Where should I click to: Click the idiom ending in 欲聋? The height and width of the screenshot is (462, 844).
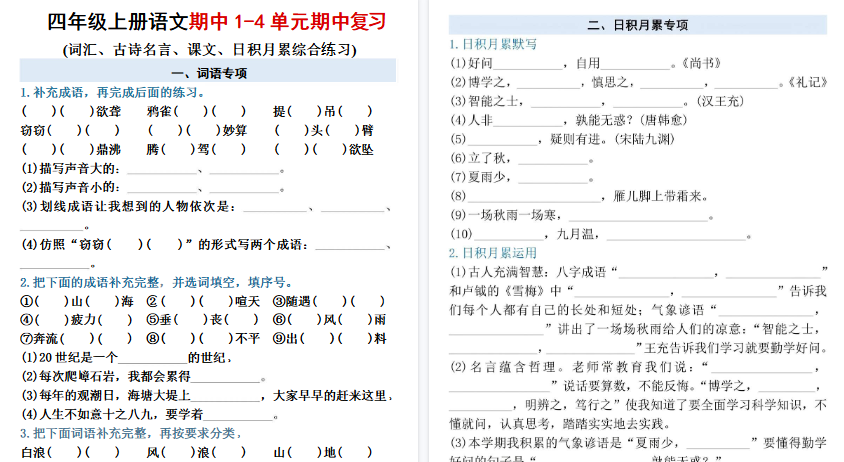[71, 111]
